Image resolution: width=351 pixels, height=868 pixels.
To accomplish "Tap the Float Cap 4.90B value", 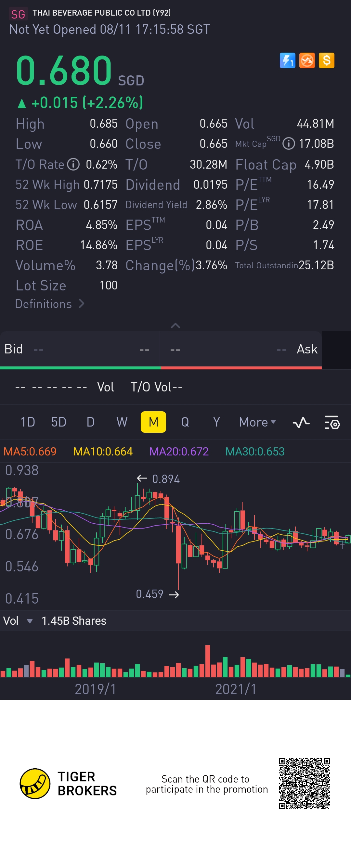I will coord(319,164).
